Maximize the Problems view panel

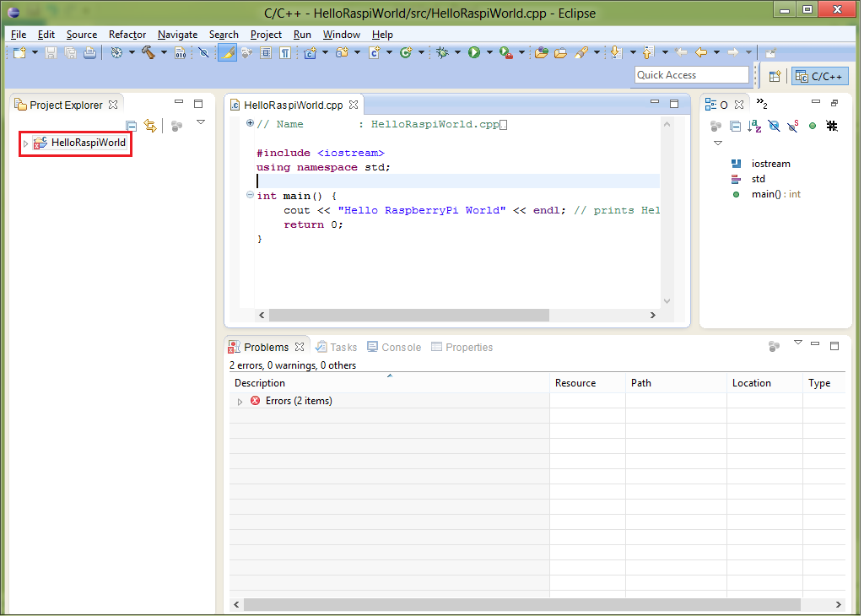click(x=834, y=346)
